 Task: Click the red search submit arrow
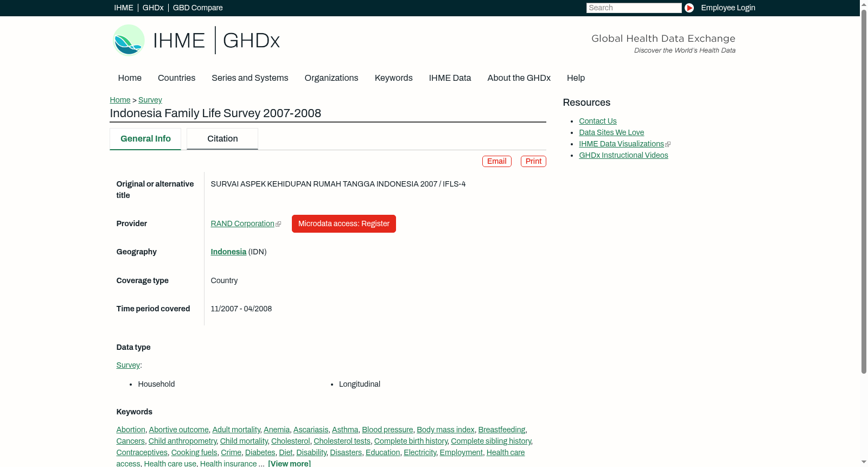(689, 8)
